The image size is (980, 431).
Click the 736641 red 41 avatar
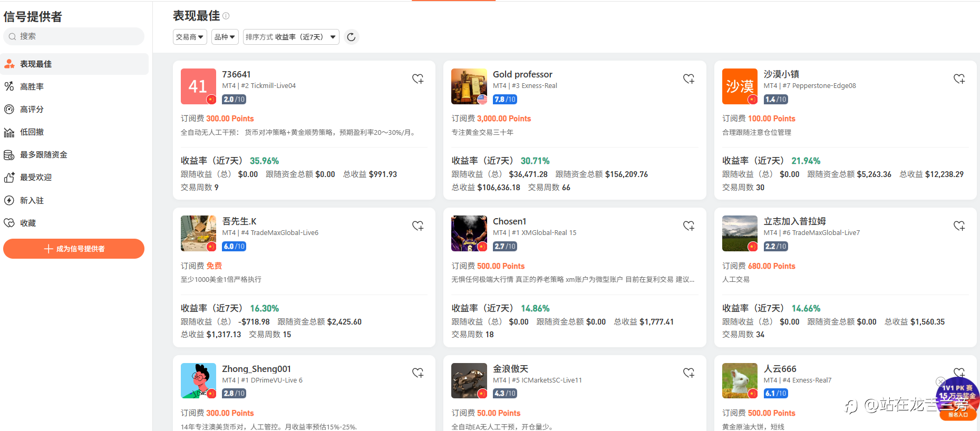(x=198, y=86)
